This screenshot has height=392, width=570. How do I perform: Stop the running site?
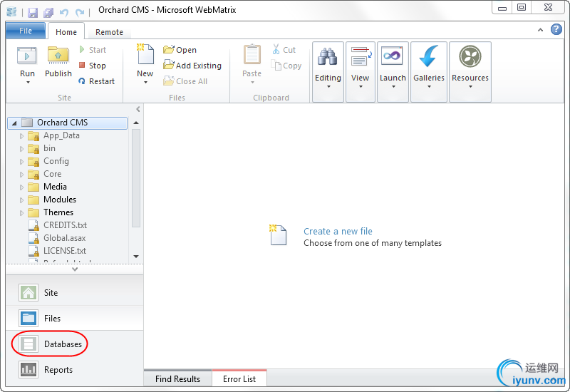point(93,66)
